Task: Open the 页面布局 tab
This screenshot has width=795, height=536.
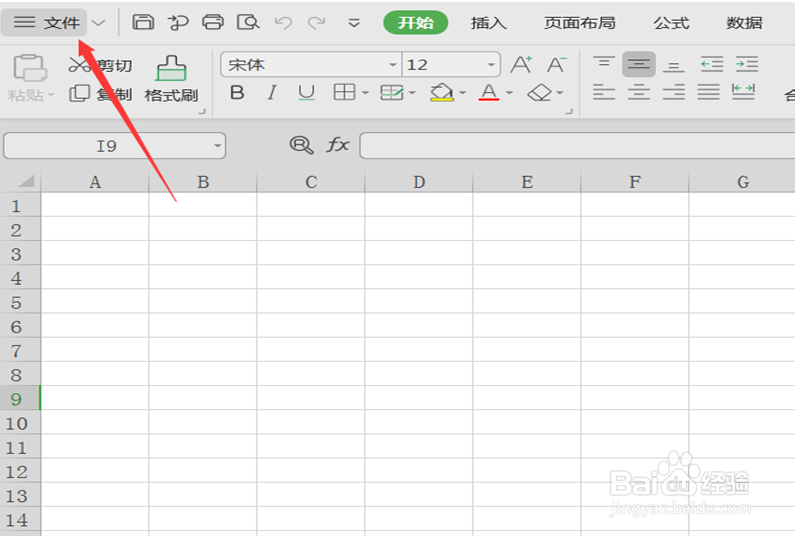Action: 580,23
